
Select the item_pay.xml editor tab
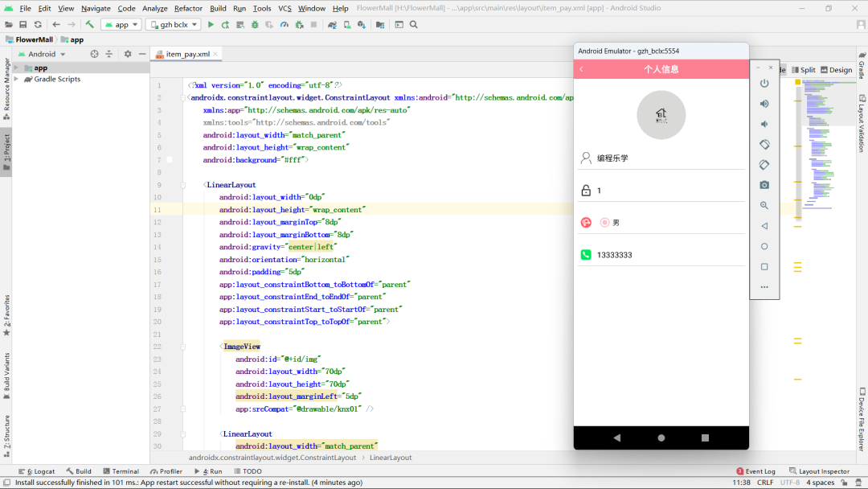[x=186, y=54]
